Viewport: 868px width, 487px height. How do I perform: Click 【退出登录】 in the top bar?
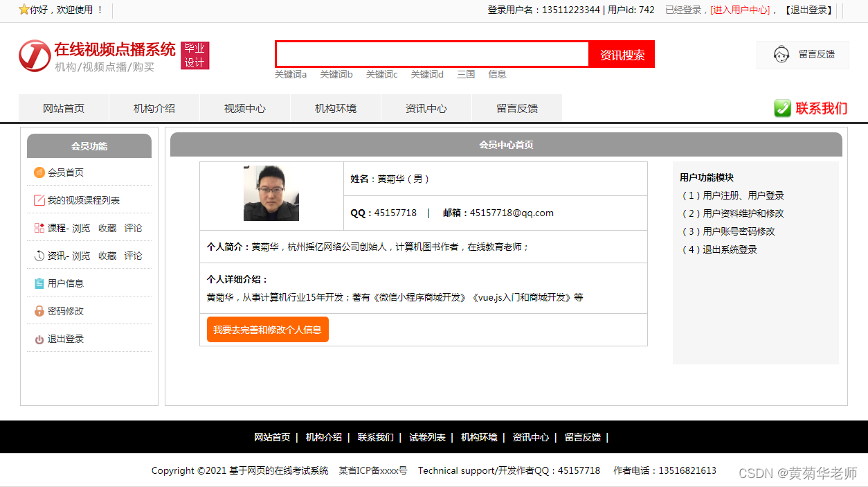808,10
